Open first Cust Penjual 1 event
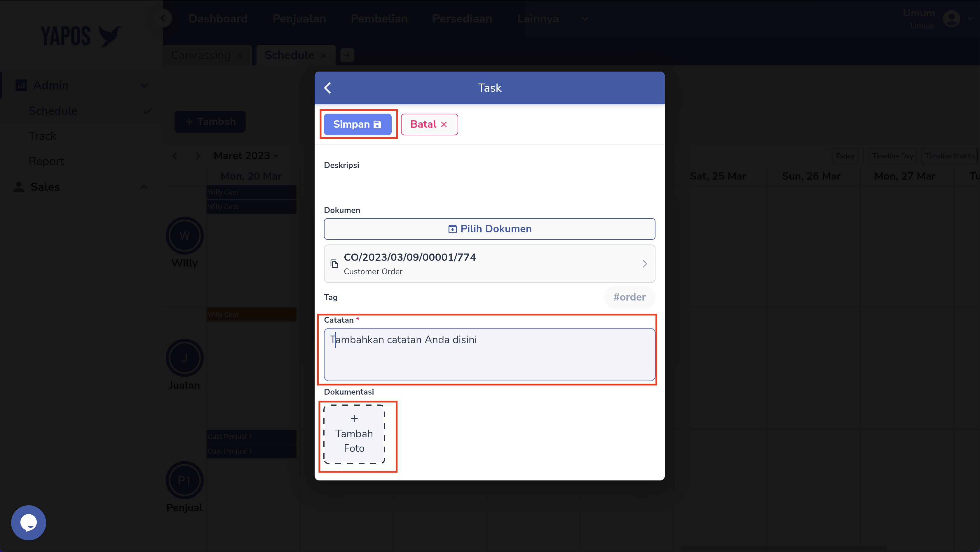The height and width of the screenshot is (552, 980). pyautogui.click(x=252, y=437)
